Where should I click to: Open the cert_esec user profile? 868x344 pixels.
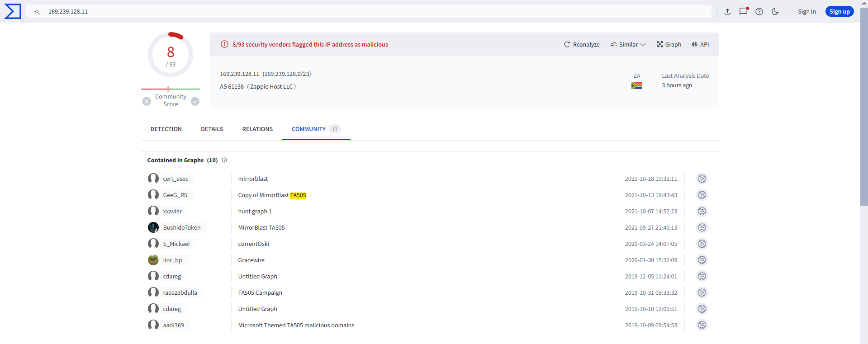171,179
